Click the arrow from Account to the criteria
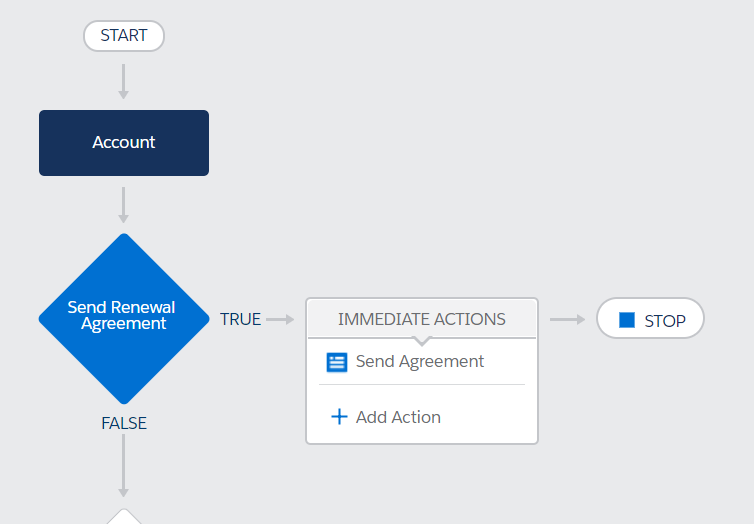 pyautogui.click(x=124, y=205)
